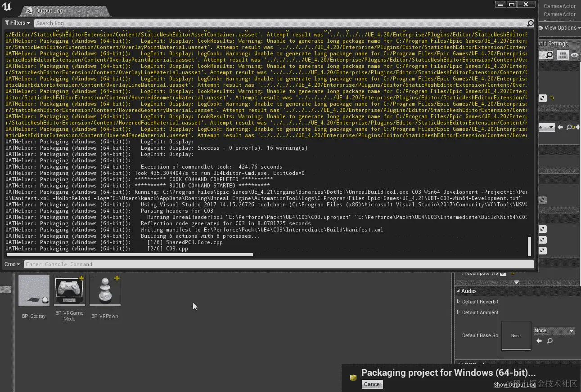Click the Show Output Log link
581x392 pixels.
pos(514,384)
